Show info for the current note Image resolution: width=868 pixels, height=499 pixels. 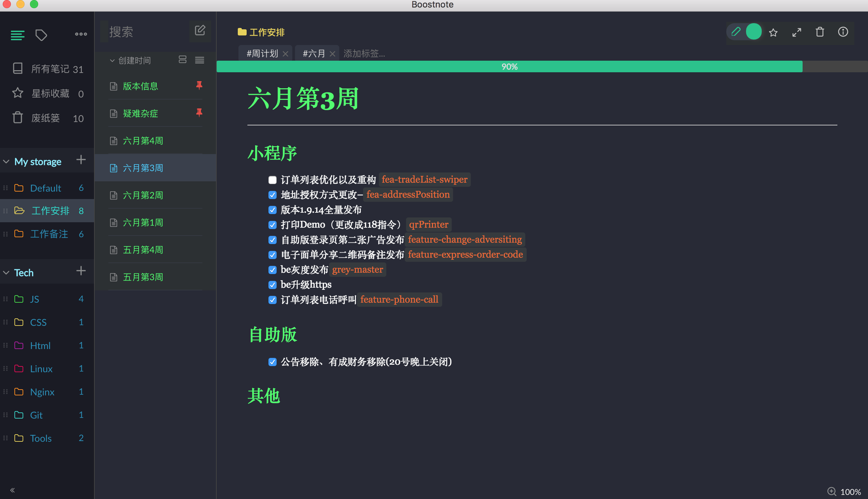843,32
